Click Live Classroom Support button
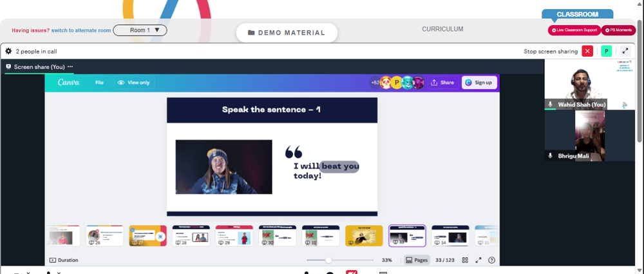Image resolution: width=644 pixels, height=274 pixels. (574, 30)
